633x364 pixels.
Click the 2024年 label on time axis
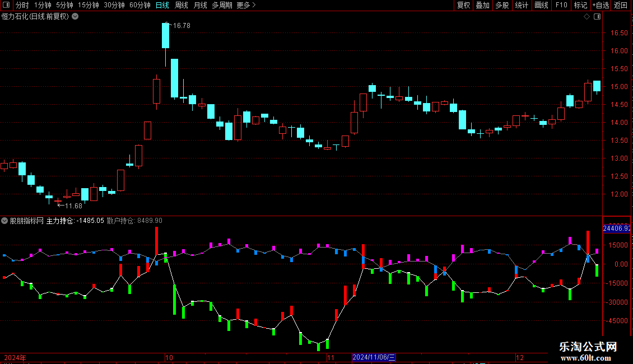[15, 357]
